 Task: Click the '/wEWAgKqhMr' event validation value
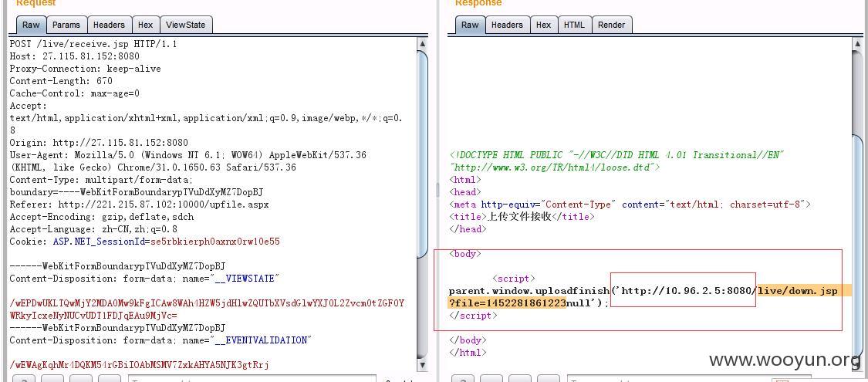coord(139,365)
